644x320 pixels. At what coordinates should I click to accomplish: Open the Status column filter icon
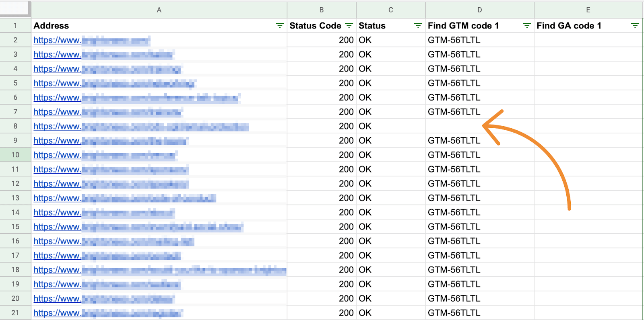tap(418, 26)
